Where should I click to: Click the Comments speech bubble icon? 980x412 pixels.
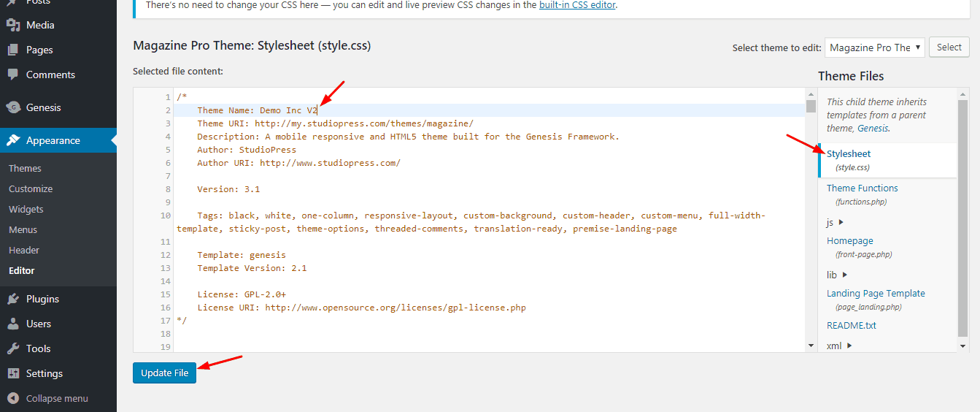coord(13,75)
